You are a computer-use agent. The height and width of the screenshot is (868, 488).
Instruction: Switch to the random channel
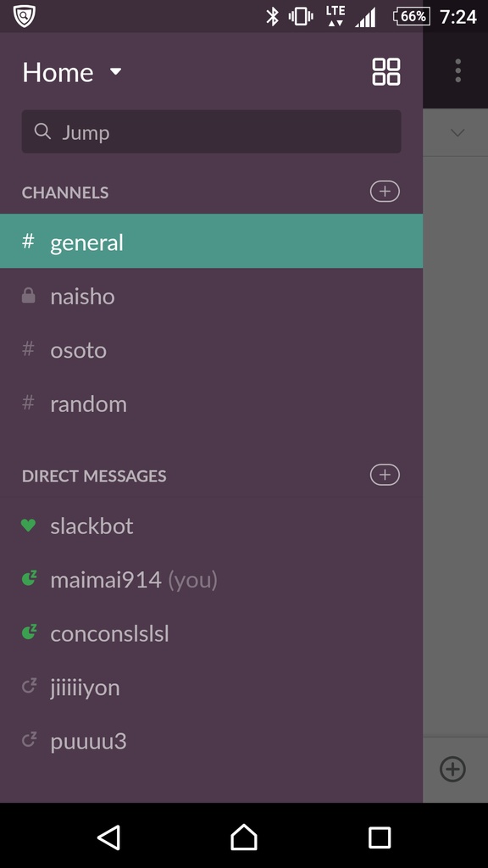click(211, 404)
